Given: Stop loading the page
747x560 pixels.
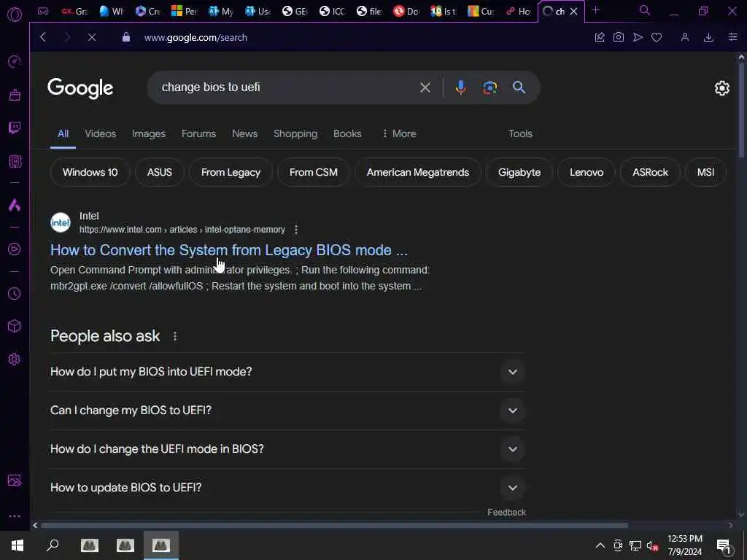Looking at the screenshot, I should (x=92, y=37).
